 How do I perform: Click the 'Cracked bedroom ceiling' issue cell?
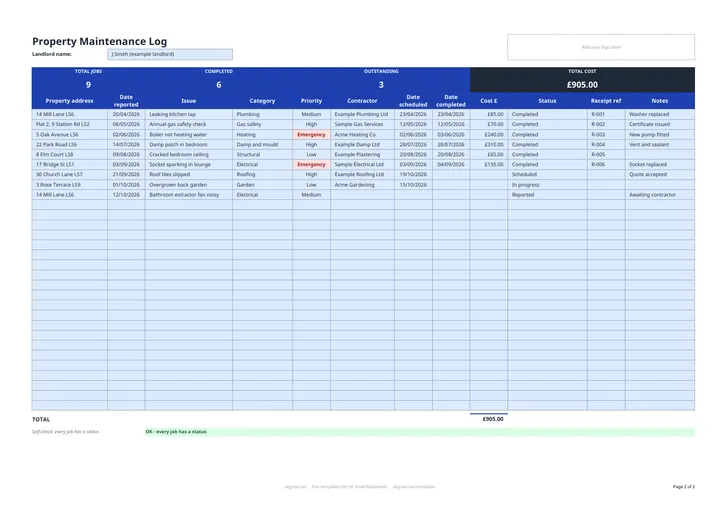coord(189,154)
